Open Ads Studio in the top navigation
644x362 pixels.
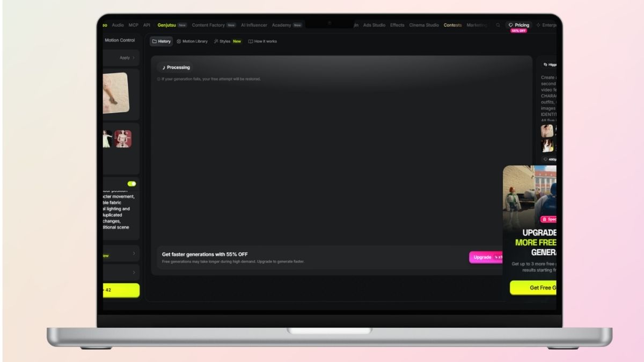coord(374,25)
